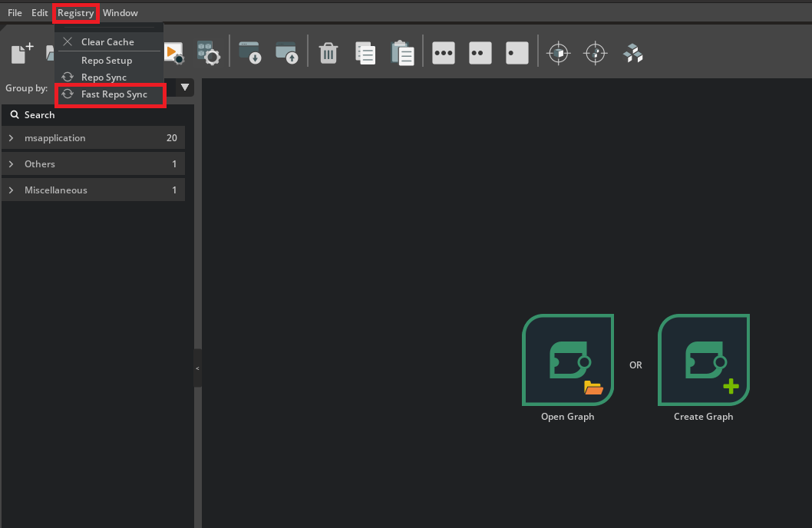Click the Create Graph button

tap(703, 360)
